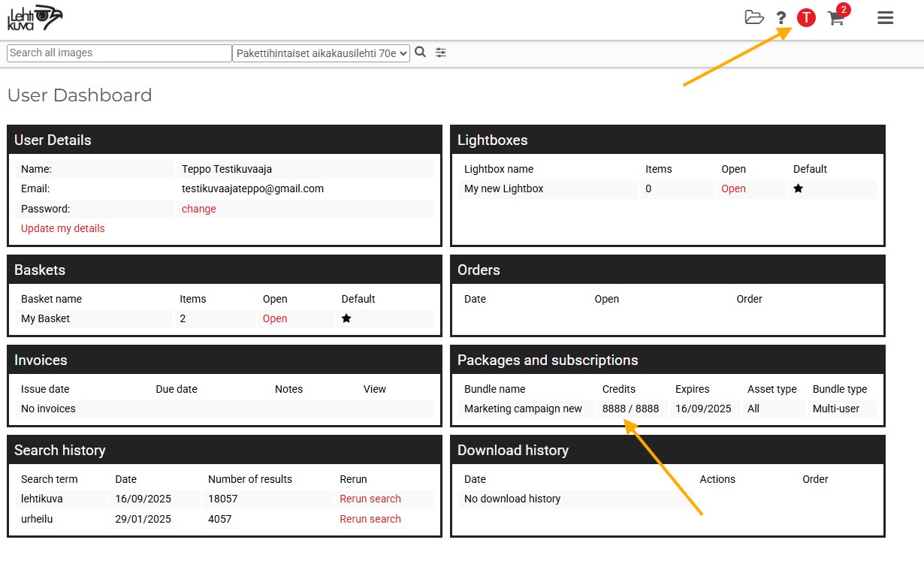Click the password change link
Screen dimensions: 924x576
pyautogui.click(x=198, y=209)
